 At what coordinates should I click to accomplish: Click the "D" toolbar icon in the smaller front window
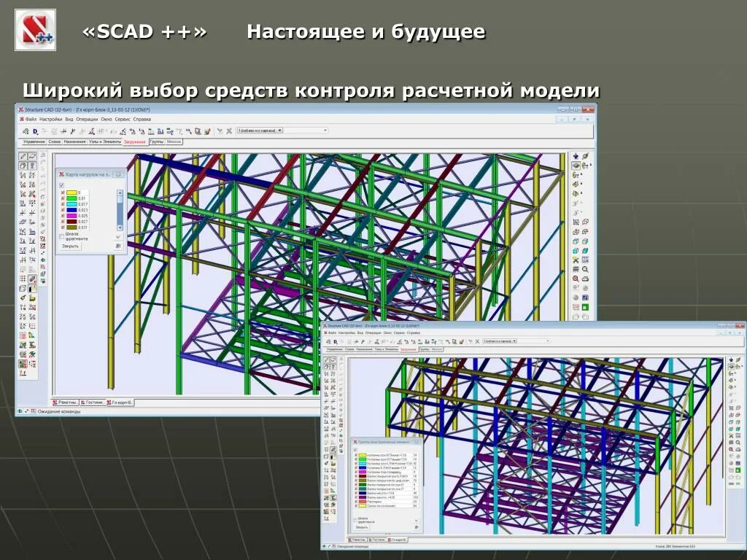tap(336, 341)
